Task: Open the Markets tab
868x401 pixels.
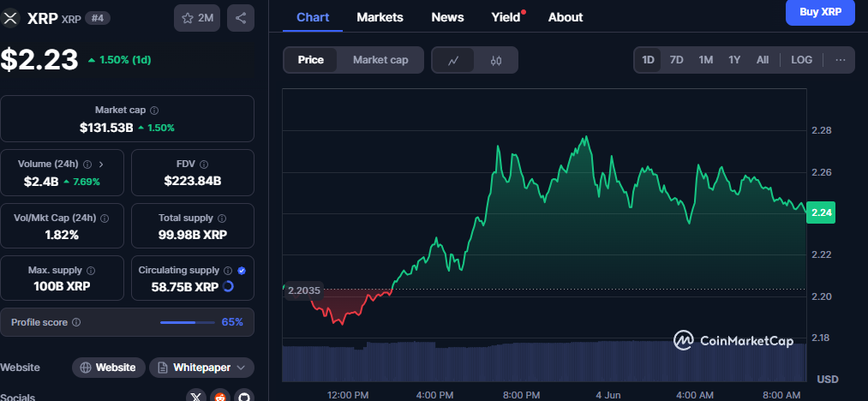Action: point(380,17)
